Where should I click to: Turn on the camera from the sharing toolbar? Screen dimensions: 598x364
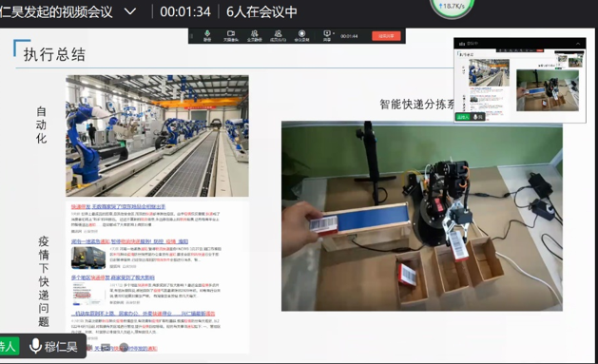coord(231,35)
